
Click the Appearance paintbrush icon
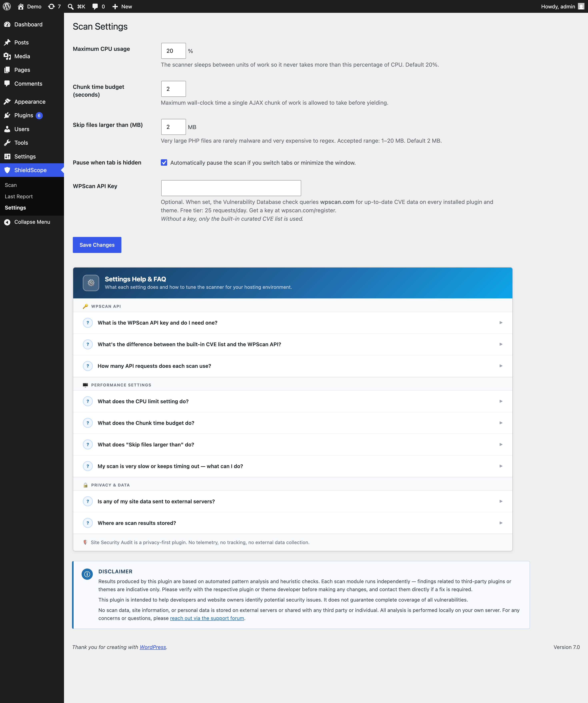7,101
